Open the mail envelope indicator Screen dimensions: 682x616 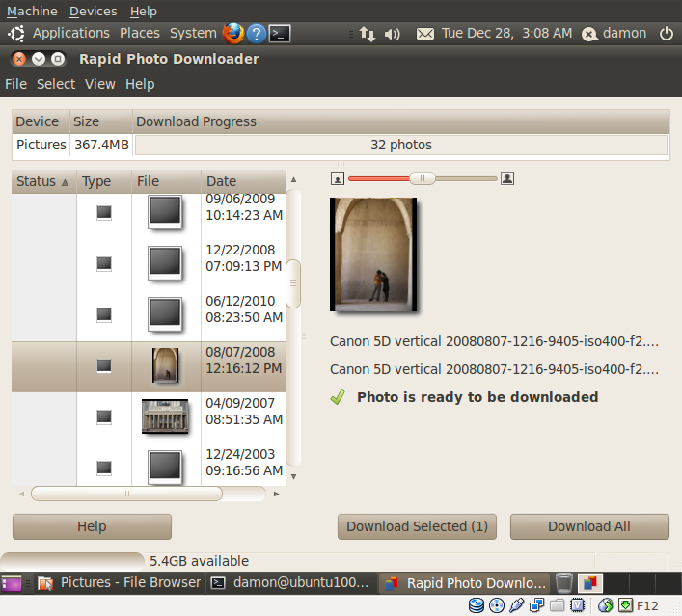tap(425, 34)
